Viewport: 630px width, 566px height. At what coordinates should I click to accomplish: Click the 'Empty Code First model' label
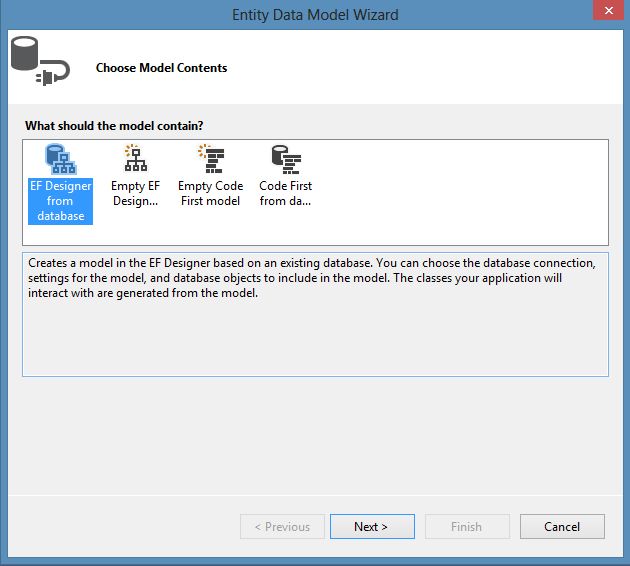click(x=211, y=193)
